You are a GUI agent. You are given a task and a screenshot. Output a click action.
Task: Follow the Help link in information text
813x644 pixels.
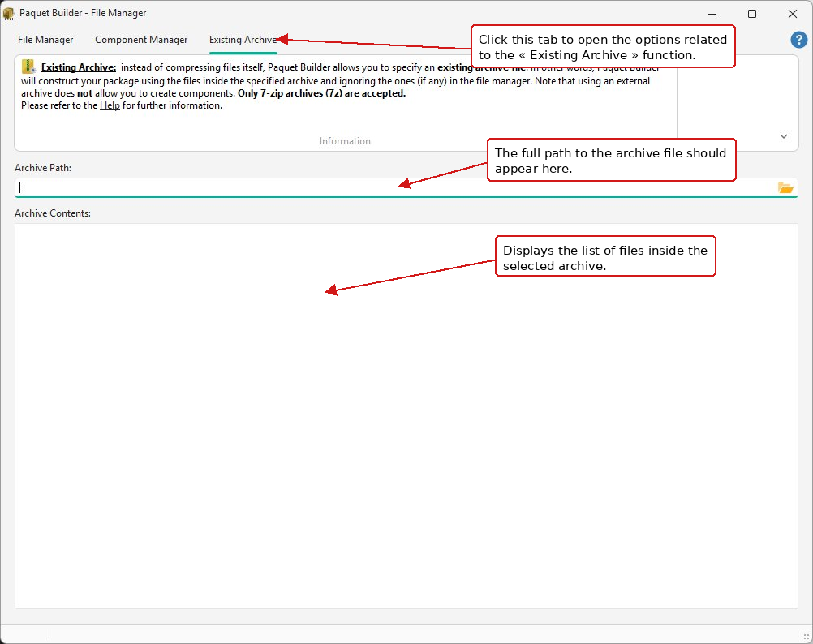pos(110,105)
